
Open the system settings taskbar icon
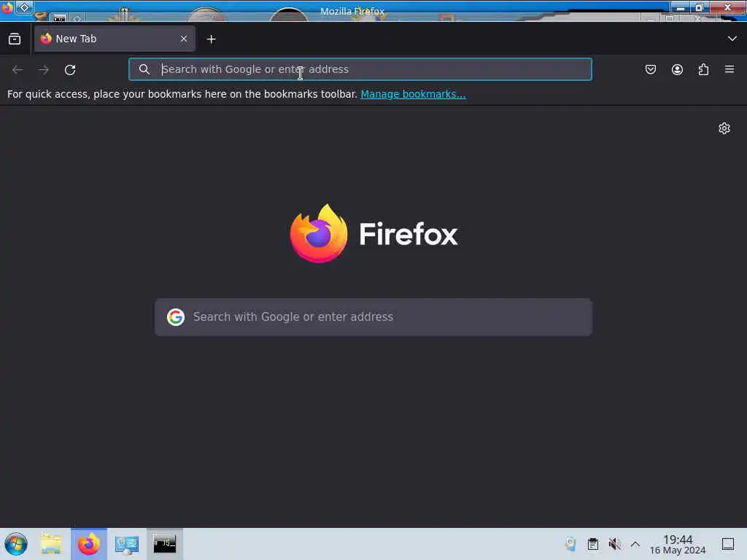coord(127,544)
